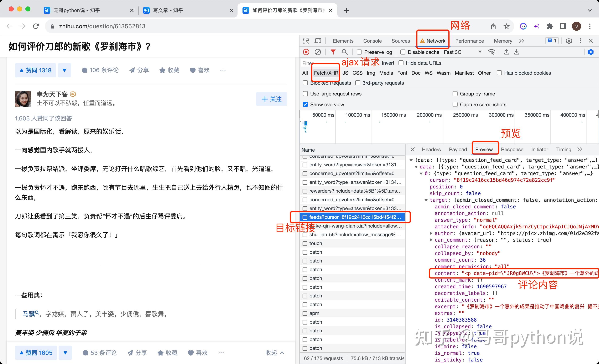
Task: Toggle the red filter funnel icon
Action: click(x=333, y=52)
